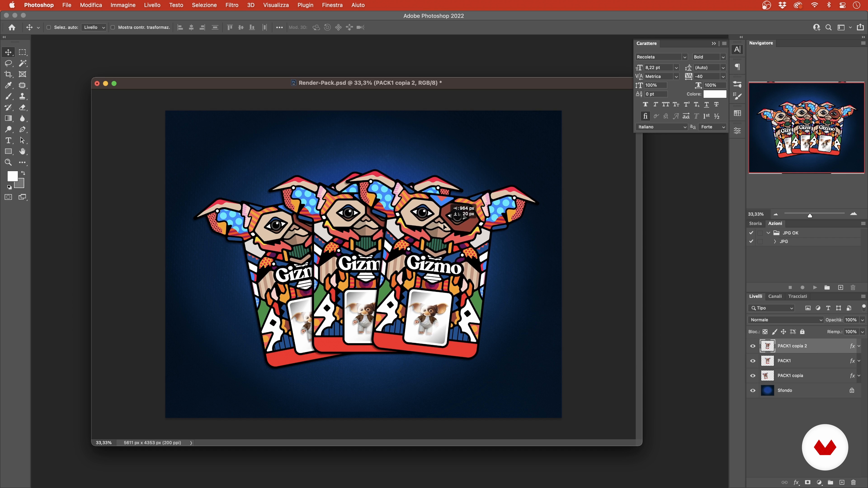The height and width of the screenshot is (488, 868).
Task: Click zoom out in Navigatore
Action: [x=776, y=214]
